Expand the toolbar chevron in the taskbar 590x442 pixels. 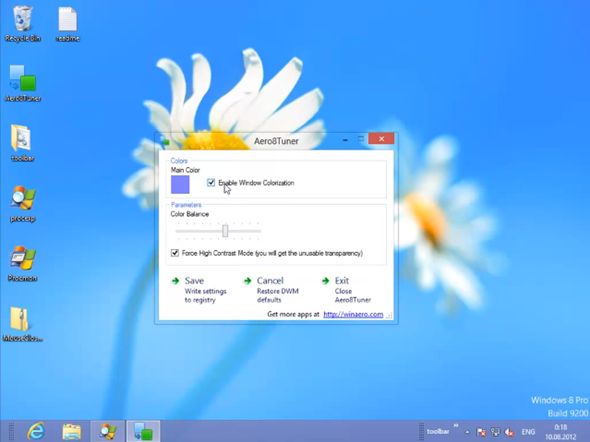click(456, 425)
